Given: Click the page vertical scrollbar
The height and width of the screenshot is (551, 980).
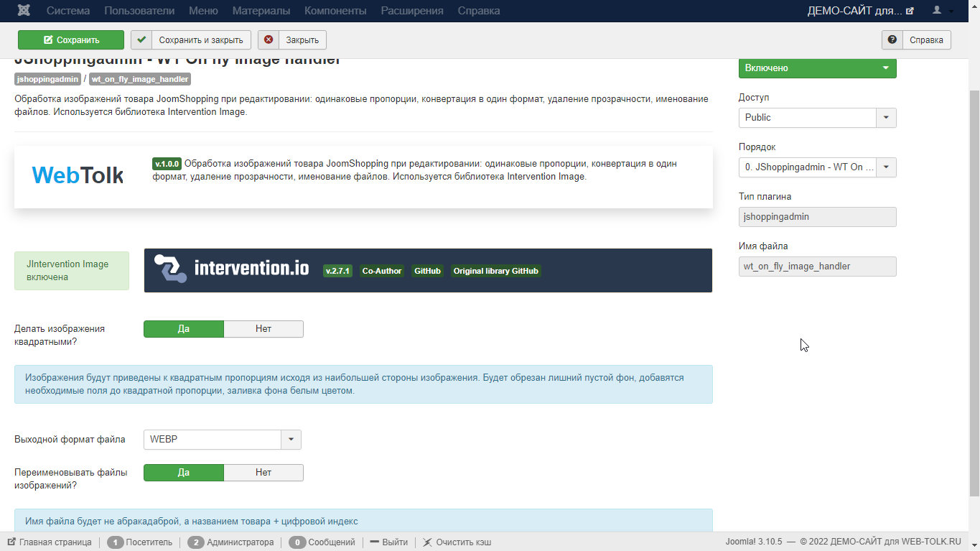Looking at the screenshot, I should click(x=974, y=287).
